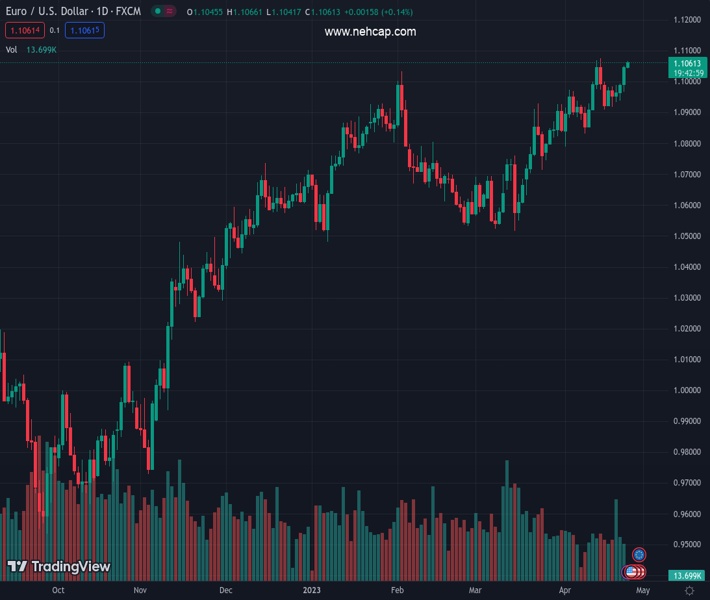Click the spread value 0.1 between prices
Viewport: 710px width, 600px height.
(55, 30)
